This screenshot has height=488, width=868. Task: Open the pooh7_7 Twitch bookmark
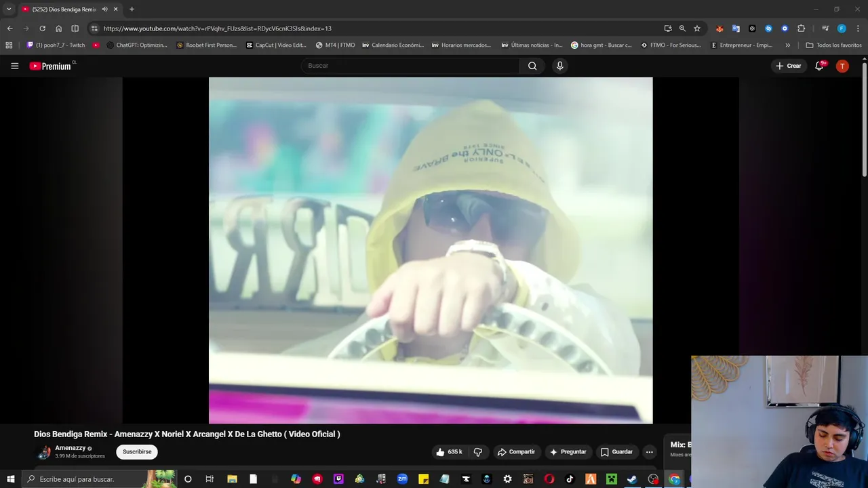pos(56,45)
